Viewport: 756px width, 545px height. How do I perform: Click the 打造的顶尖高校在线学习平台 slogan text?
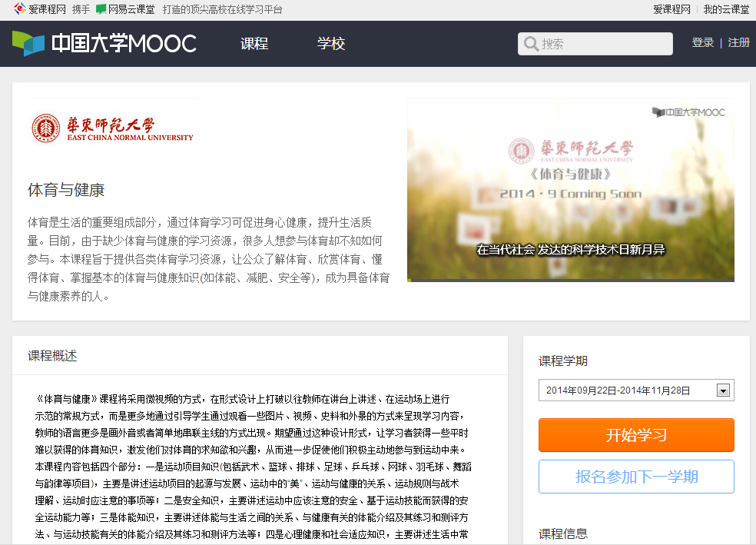pyautogui.click(x=222, y=9)
